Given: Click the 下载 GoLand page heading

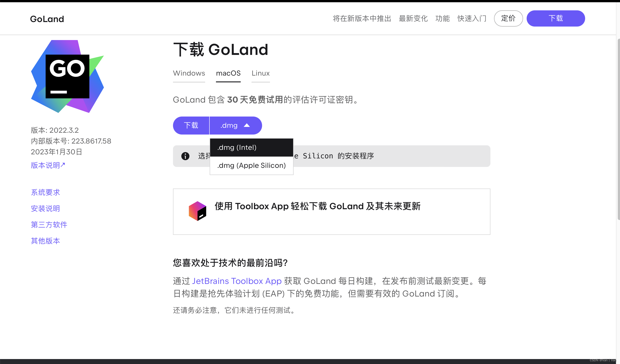Looking at the screenshot, I should [220, 49].
